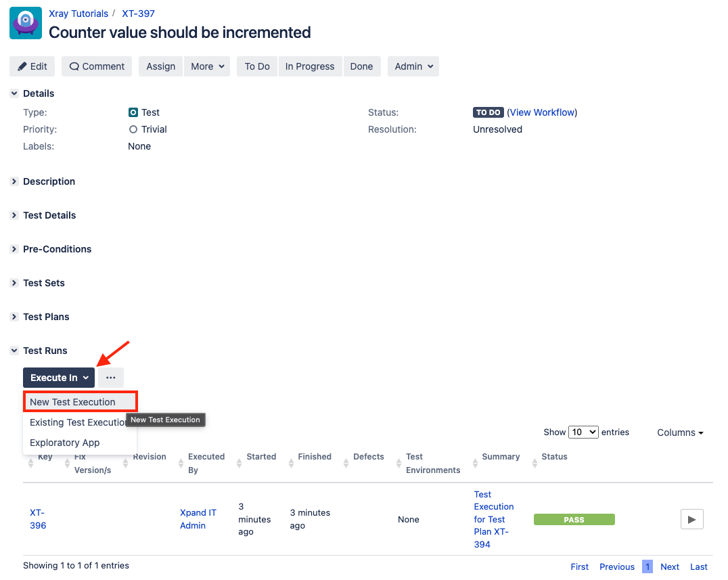This screenshot has height=580, width=728.
Task: Open the Show entries count dropdown
Action: 583,432
